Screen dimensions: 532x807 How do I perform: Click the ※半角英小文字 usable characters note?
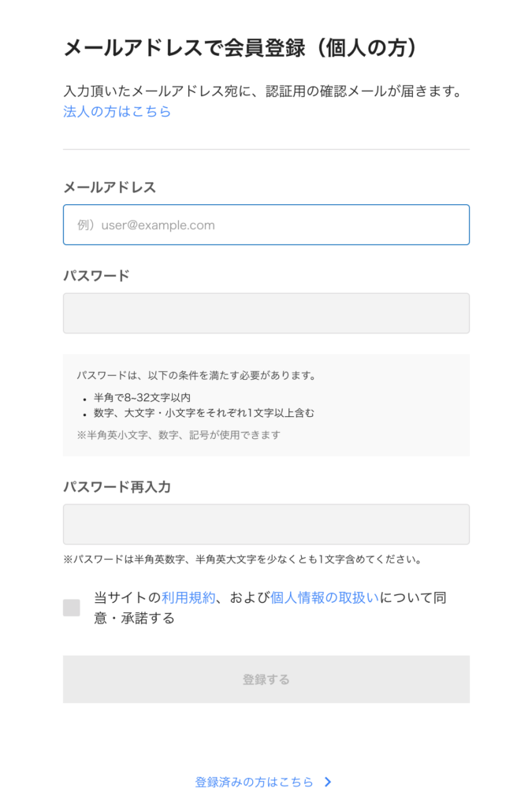pos(179,434)
